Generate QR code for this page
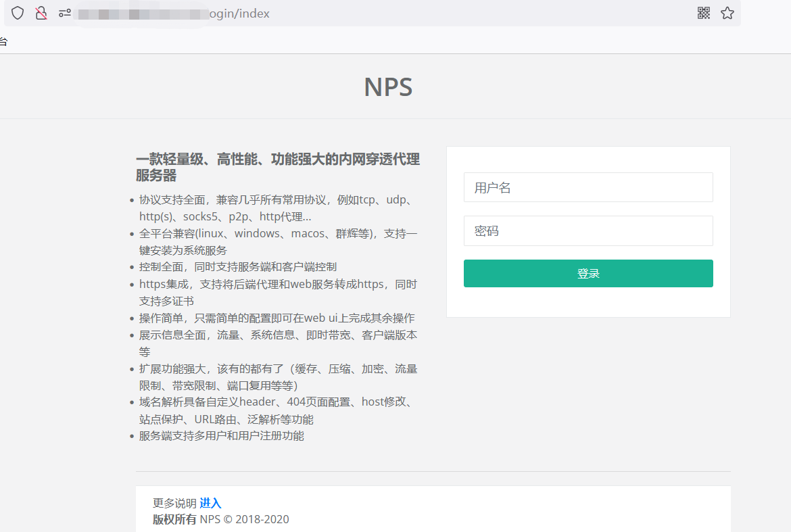 (x=704, y=13)
